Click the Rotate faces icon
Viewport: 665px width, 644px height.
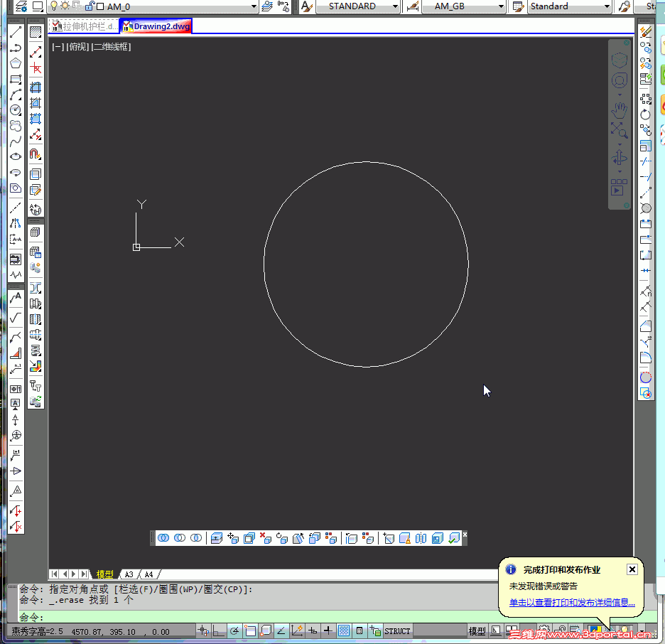(x=282, y=538)
